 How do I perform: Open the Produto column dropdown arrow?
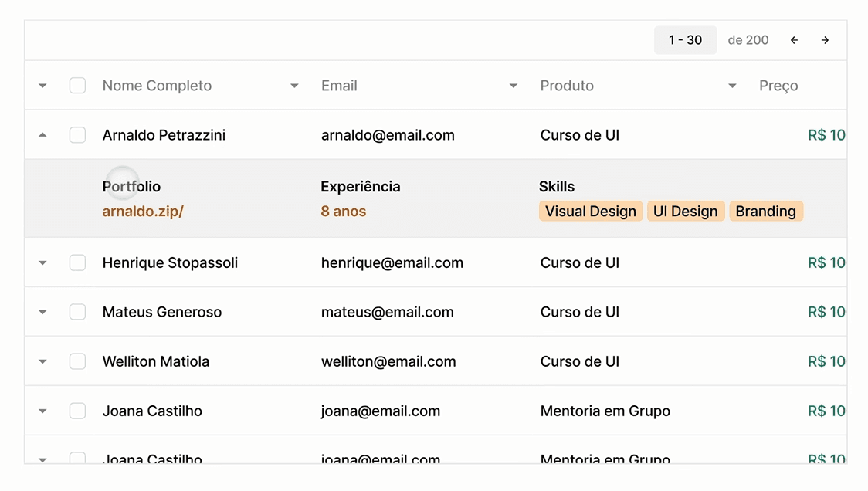click(x=732, y=86)
